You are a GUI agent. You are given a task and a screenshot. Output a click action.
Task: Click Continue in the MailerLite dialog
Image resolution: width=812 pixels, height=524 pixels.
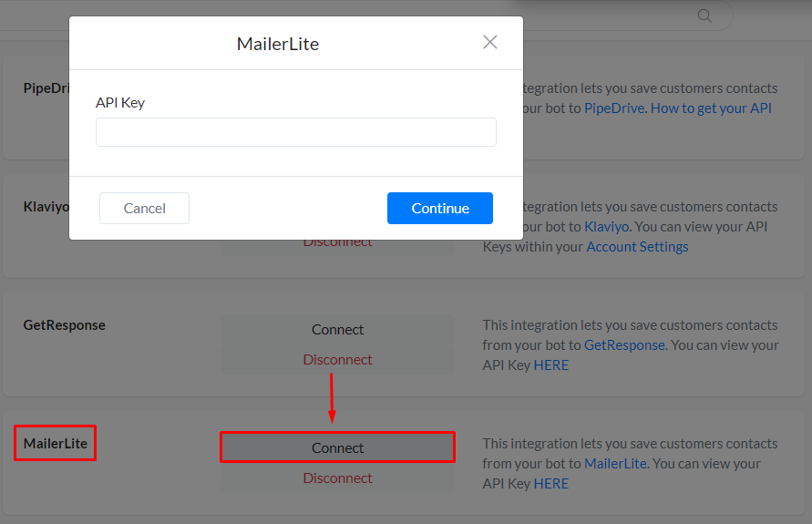tap(439, 208)
